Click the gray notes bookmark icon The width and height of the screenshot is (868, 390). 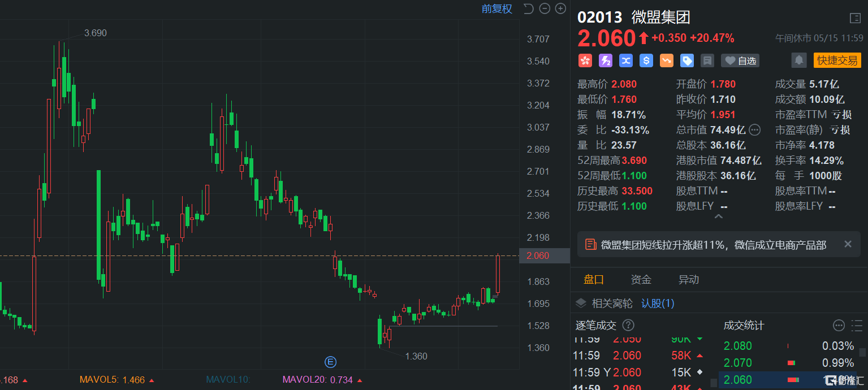(707, 60)
